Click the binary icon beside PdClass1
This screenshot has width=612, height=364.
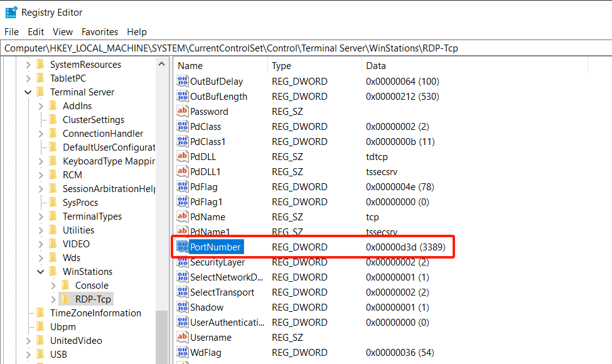(183, 142)
